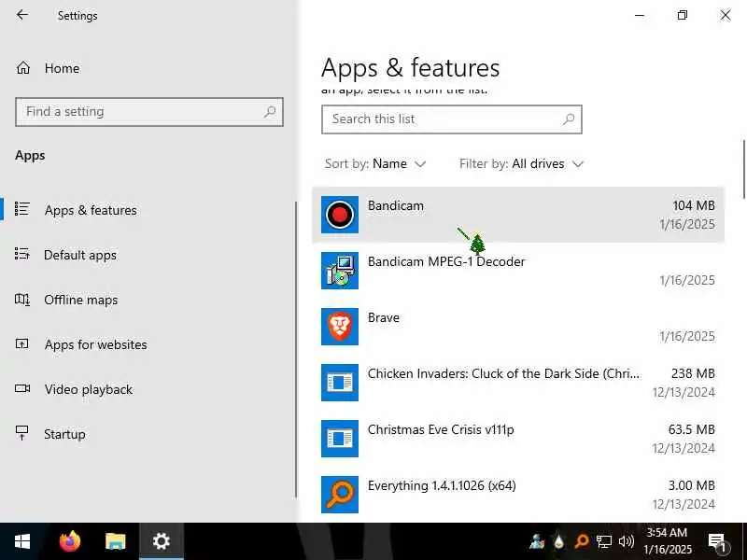Click the Everything magnifier app icon
This screenshot has height=560, width=747.
[340, 495]
